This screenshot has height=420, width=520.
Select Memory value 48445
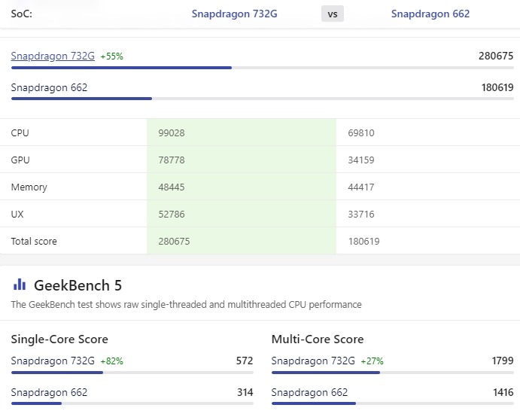pos(171,187)
